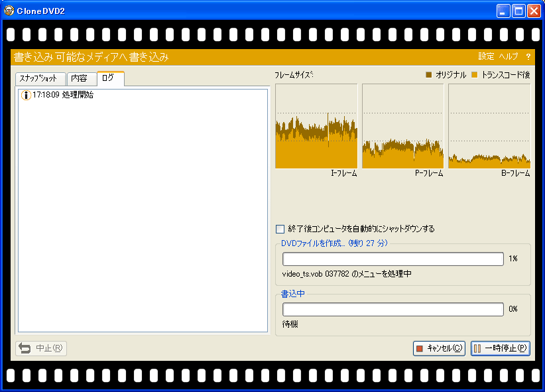Click the orange トランスコード後 legend swatch
Screen dimensions: 545x392
(x=475, y=75)
